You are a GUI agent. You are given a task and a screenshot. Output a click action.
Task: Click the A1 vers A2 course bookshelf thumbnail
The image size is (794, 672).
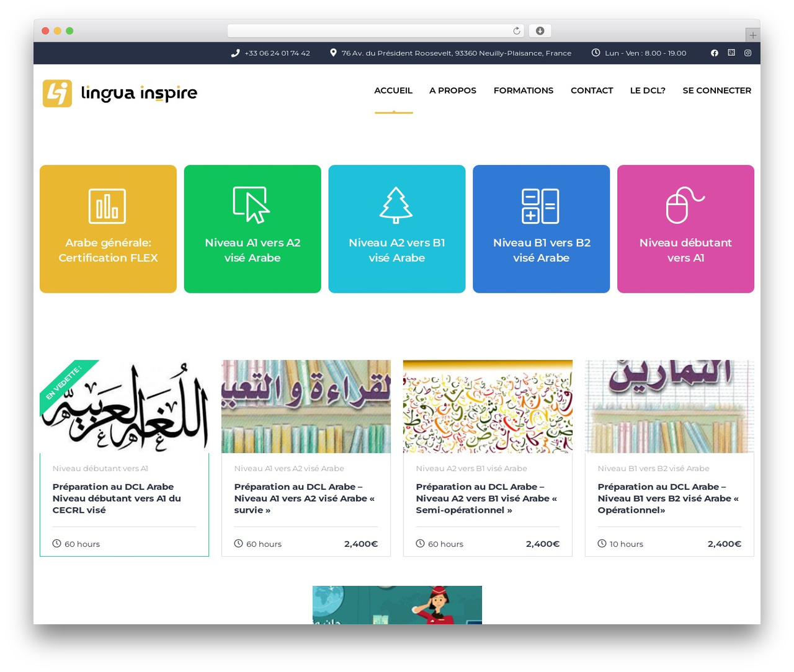point(306,407)
